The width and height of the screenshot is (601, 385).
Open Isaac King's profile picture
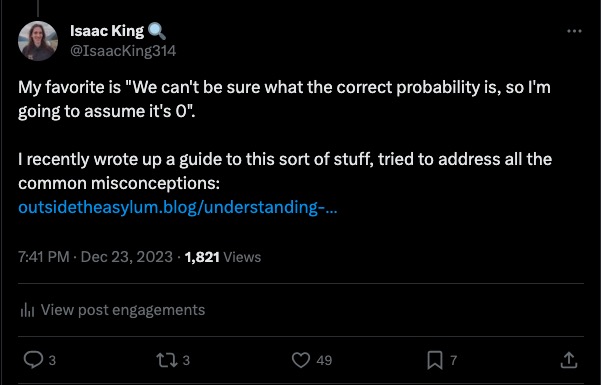pyautogui.click(x=38, y=41)
